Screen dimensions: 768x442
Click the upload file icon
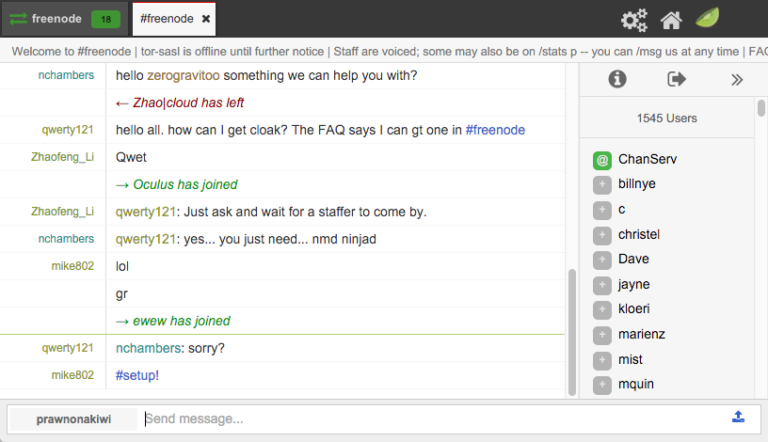(738, 417)
